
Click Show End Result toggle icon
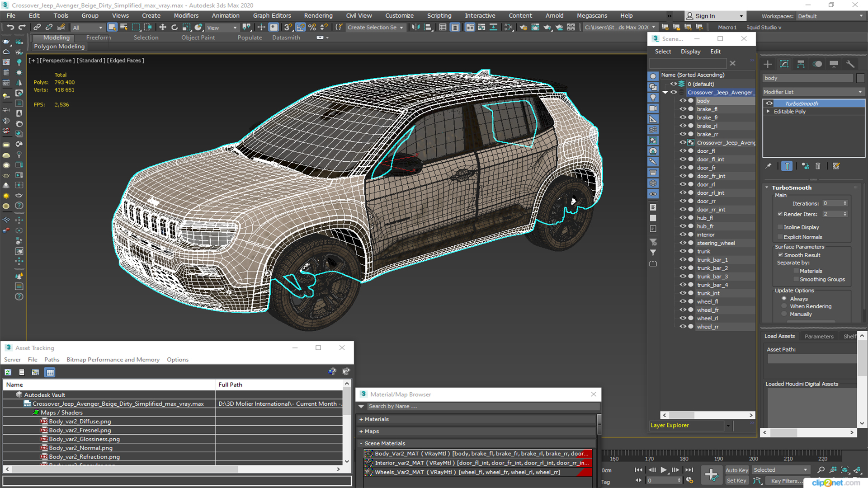[787, 166]
